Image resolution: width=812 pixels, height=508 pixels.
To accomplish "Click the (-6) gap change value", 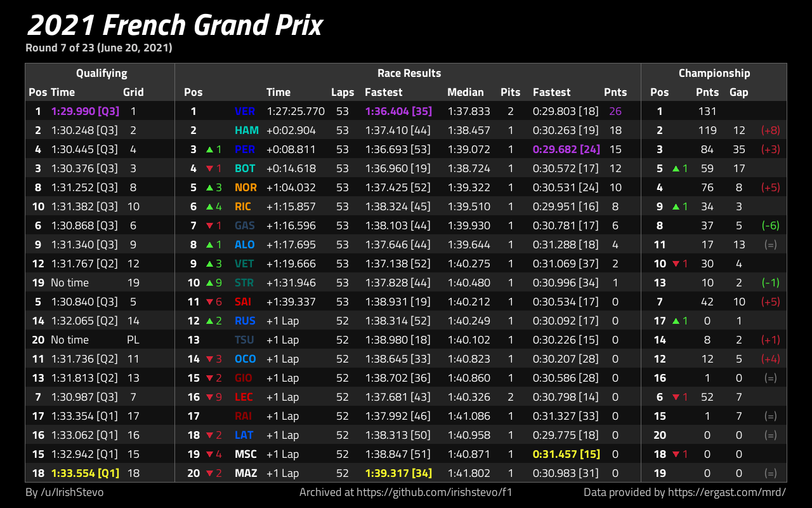I will [x=770, y=225].
